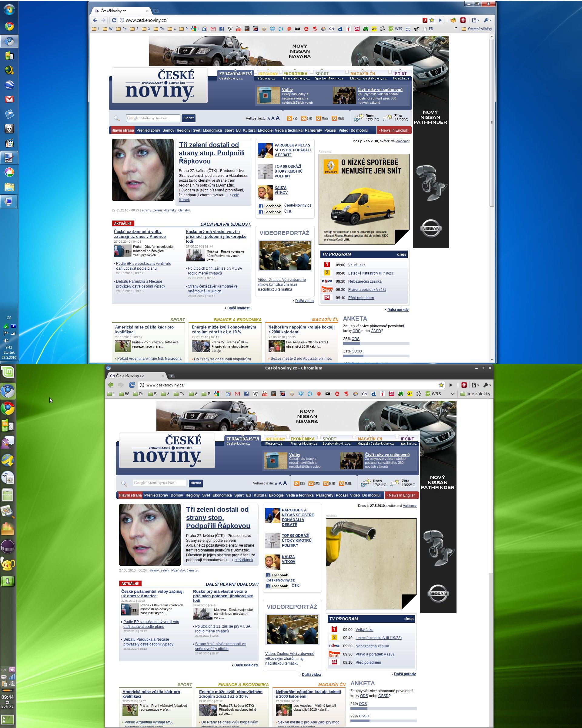Screen dimensions: 582x728
Task: Open Gmail bookmark in top Chrome window
Action: [213, 29]
